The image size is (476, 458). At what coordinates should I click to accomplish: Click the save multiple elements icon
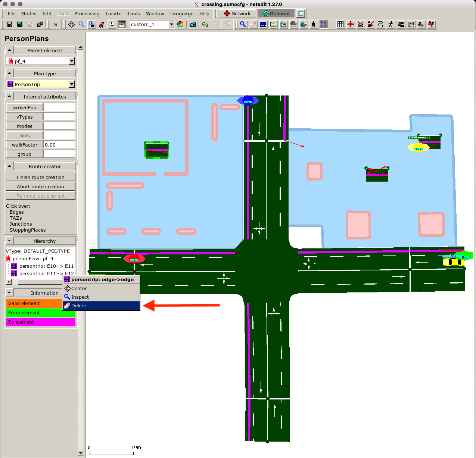40,24
